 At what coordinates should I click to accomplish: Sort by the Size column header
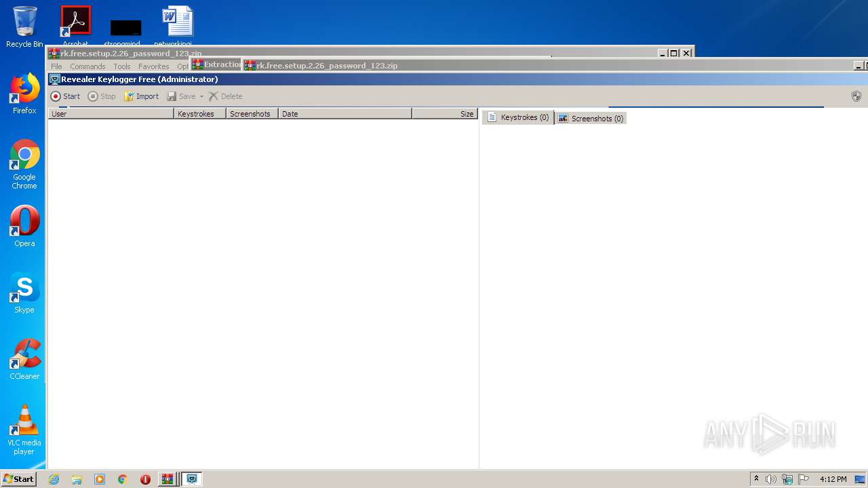[444, 114]
